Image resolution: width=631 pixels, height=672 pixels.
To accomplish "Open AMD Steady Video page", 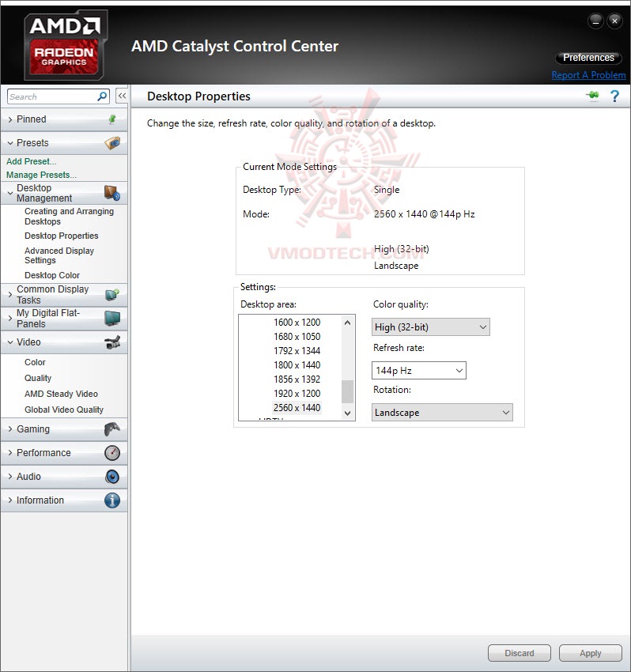I will (x=61, y=394).
